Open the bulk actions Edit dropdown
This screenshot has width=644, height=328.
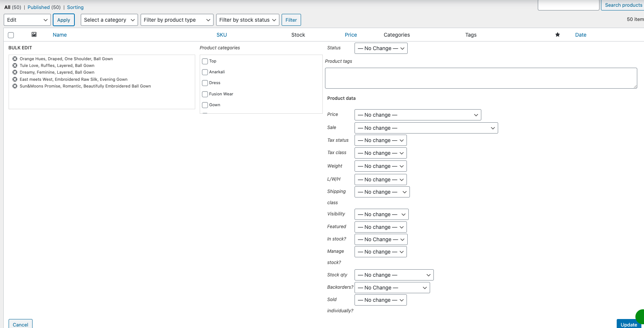click(x=27, y=20)
